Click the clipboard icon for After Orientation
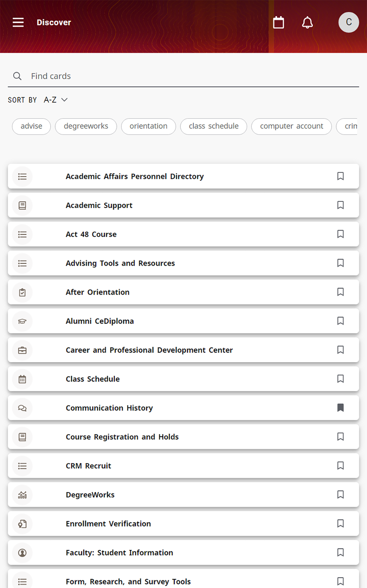 tap(22, 292)
